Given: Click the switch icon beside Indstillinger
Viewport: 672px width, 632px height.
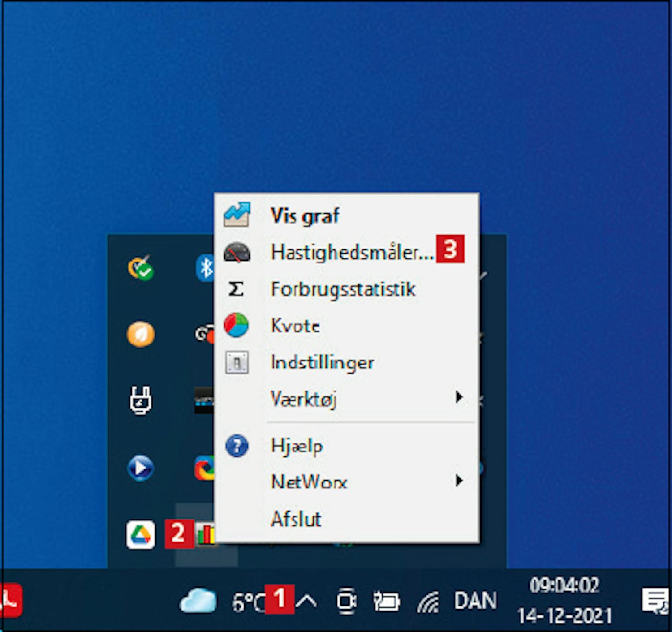Looking at the screenshot, I should tap(237, 362).
